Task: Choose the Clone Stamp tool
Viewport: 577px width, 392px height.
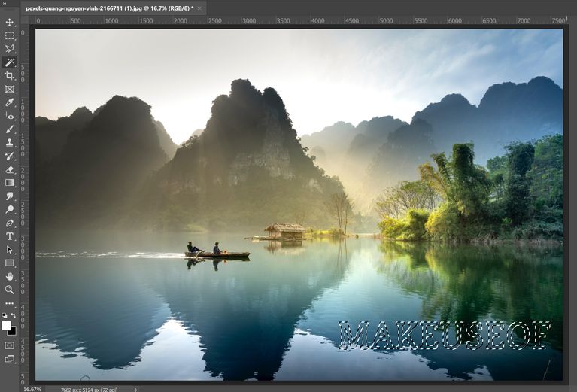Action: click(10, 142)
